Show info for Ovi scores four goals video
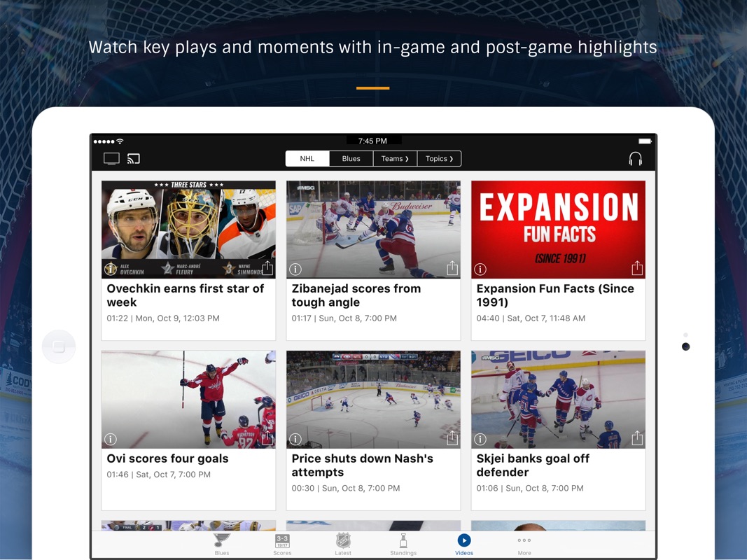This screenshot has width=747, height=560. point(111,439)
